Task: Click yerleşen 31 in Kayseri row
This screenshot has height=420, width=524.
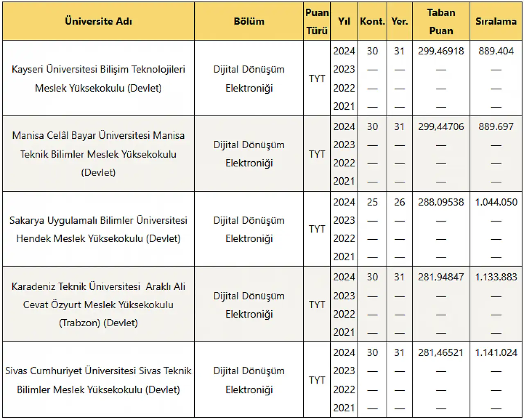Action: click(x=400, y=51)
